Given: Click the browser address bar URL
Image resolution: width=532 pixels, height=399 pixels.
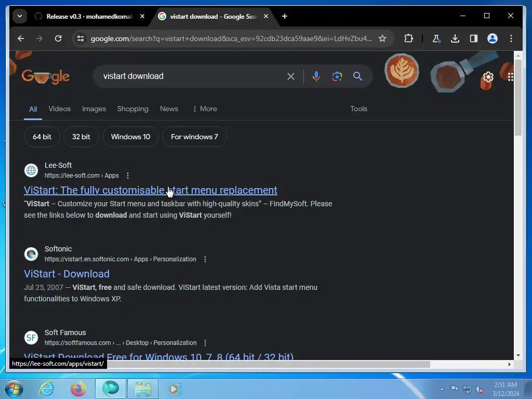Looking at the screenshot, I should (x=231, y=38).
